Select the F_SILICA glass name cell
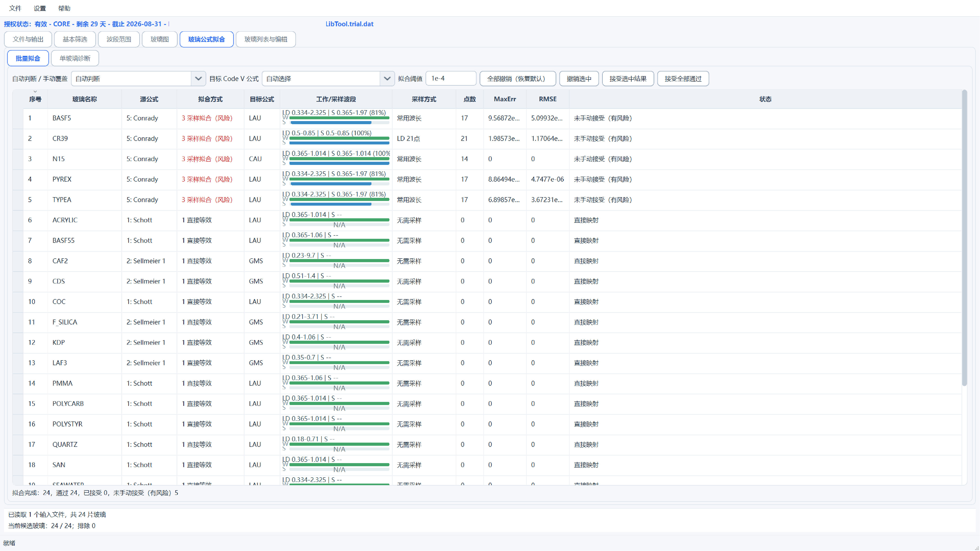 coord(84,322)
